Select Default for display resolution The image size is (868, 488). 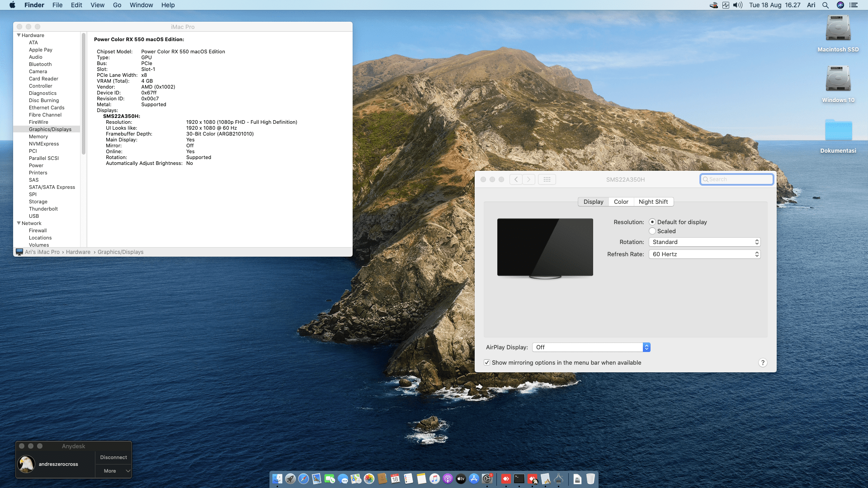coord(652,222)
